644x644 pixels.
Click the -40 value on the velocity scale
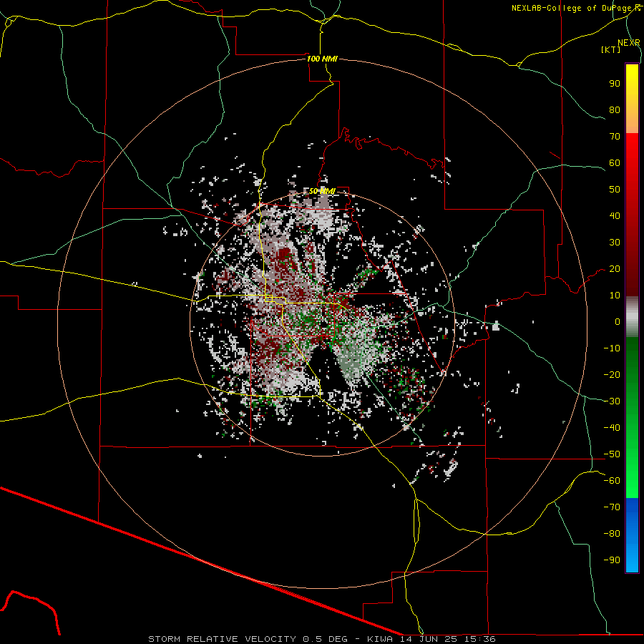(612, 428)
